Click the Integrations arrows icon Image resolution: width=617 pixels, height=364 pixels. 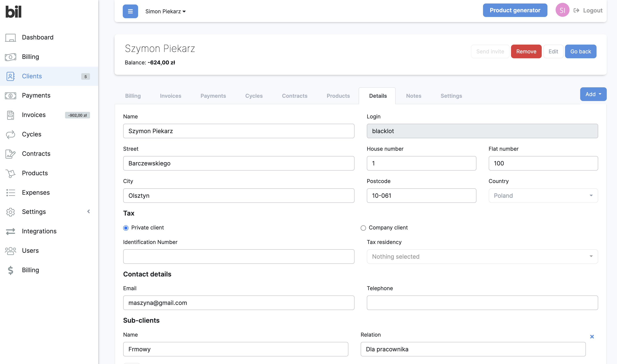pos(11,231)
